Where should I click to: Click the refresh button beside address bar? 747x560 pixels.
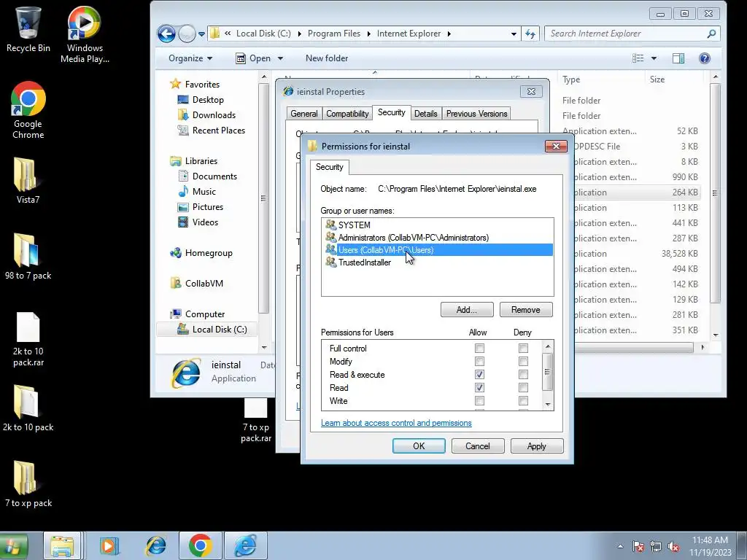pyautogui.click(x=530, y=34)
